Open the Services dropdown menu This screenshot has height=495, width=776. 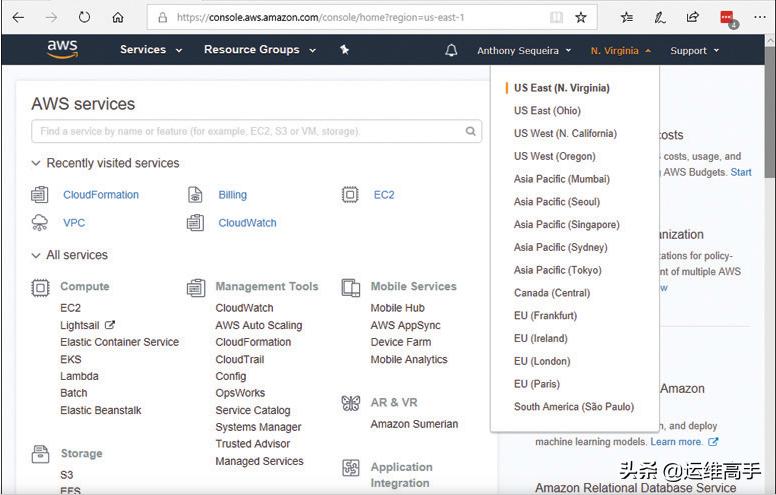(x=151, y=50)
